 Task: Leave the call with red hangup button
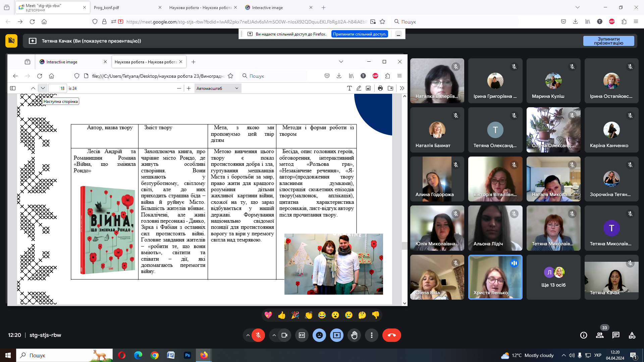click(391, 335)
